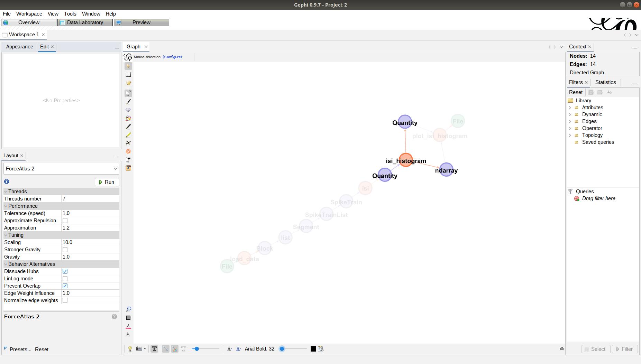Select the Brush paint-neighbors tool
Viewport: 641px width, 364px height.
[128, 118]
